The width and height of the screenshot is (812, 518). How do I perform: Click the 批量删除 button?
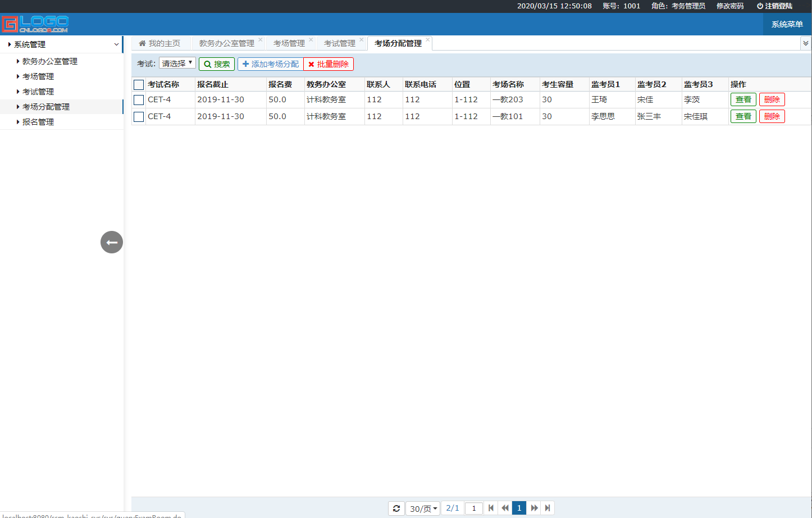tap(329, 64)
